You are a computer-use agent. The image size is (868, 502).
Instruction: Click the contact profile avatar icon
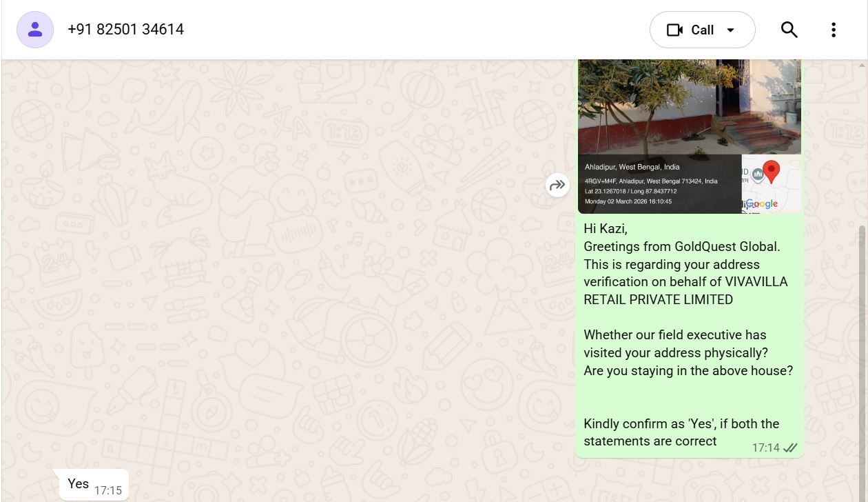[x=35, y=30]
